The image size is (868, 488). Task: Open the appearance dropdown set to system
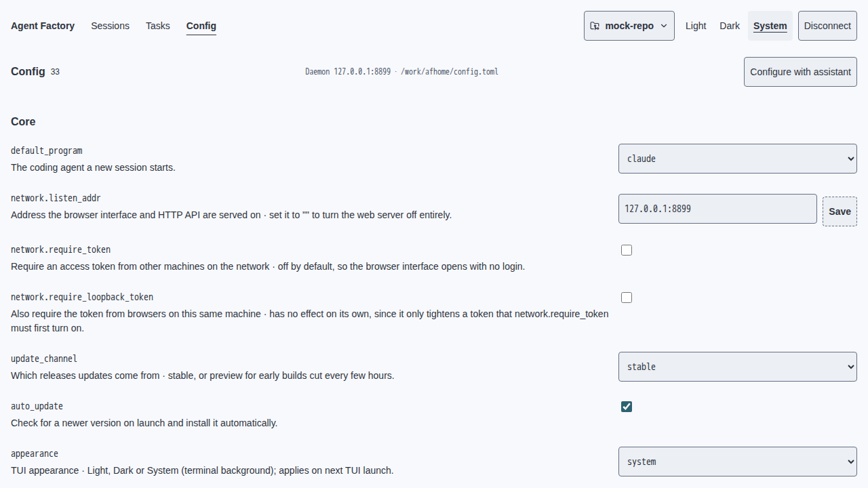coord(738,462)
